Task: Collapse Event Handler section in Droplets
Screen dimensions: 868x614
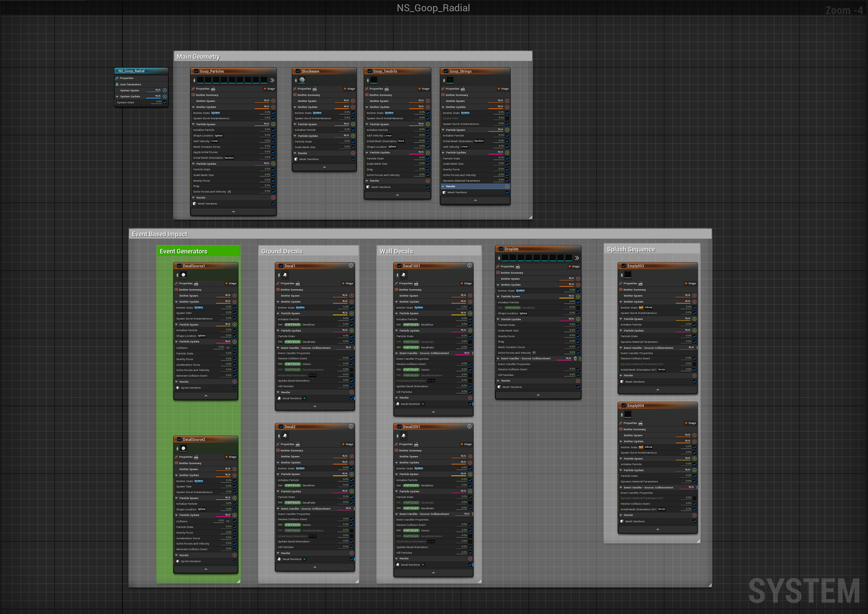Action: pyautogui.click(x=499, y=359)
